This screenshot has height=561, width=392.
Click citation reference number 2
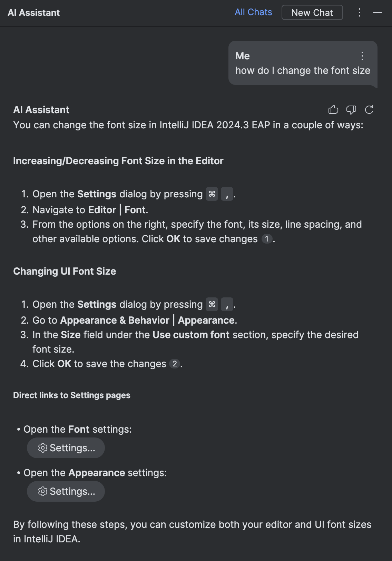pos(175,364)
